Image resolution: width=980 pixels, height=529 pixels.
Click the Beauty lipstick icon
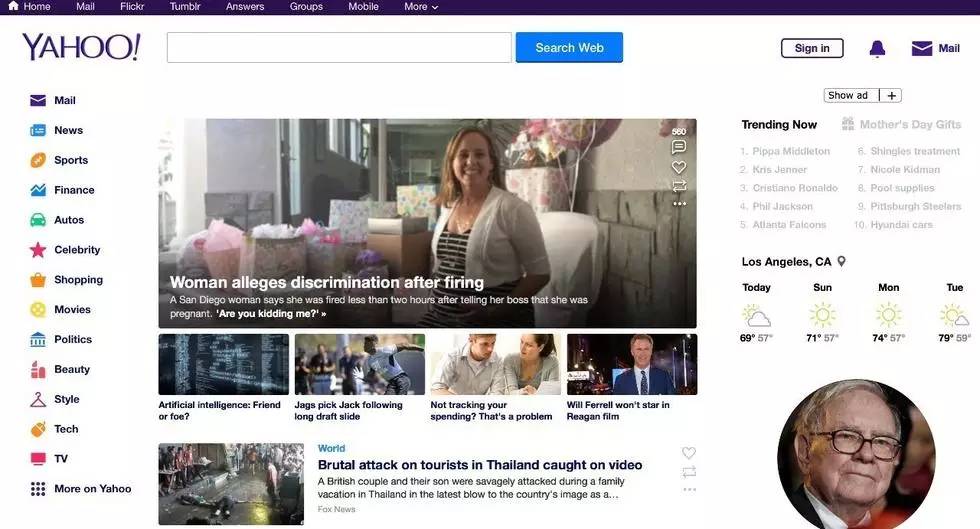(x=38, y=369)
